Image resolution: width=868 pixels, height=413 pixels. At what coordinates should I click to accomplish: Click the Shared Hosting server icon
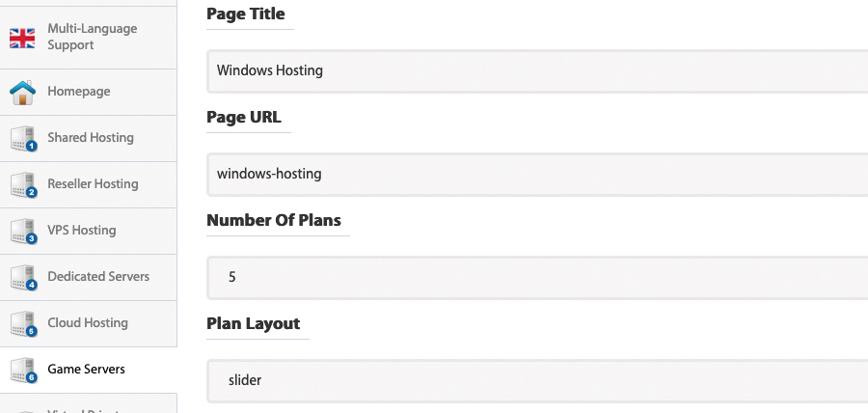tap(23, 138)
